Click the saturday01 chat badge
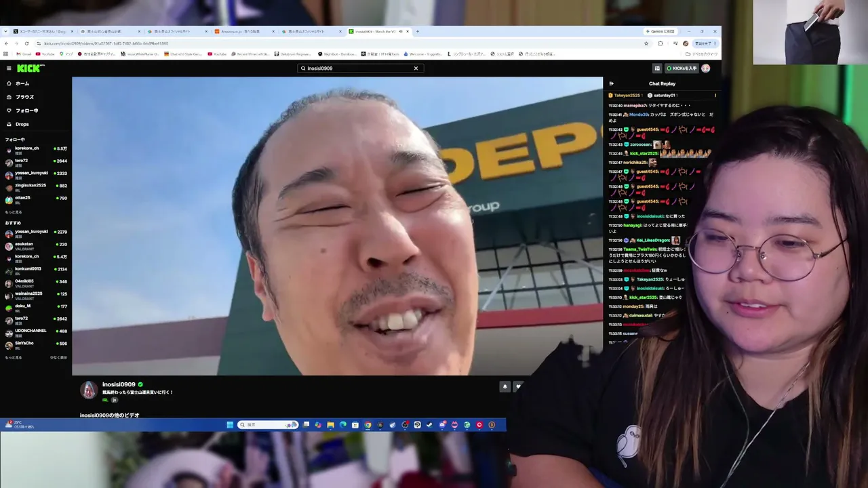 [x=662, y=96]
